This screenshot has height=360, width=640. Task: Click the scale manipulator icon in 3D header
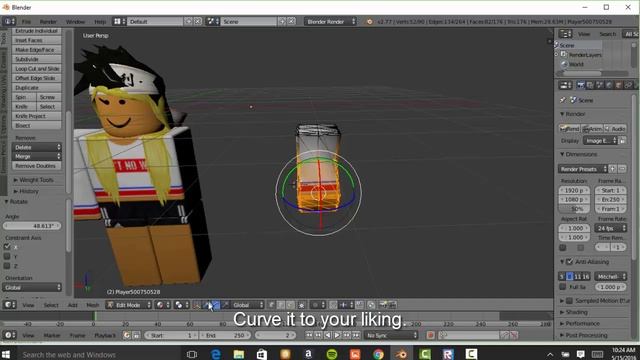click(225, 305)
